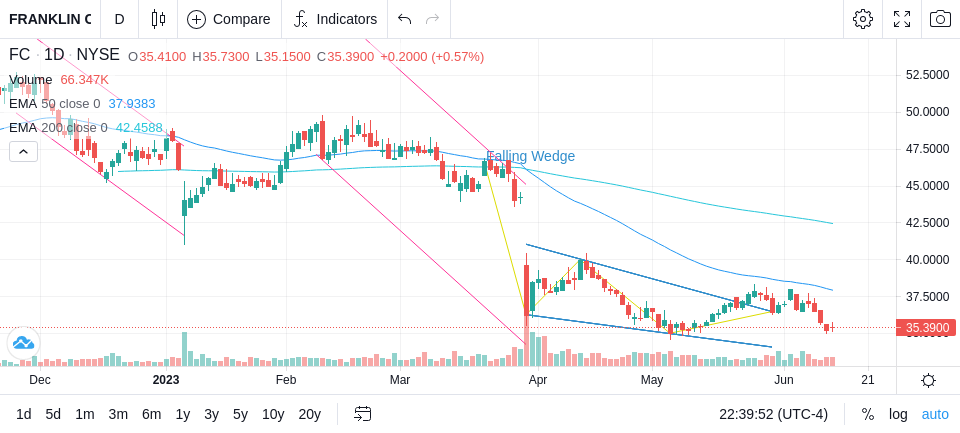This screenshot has width=960, height=433.
Task: Enter fullscreen chart mode
Action: 902,19
